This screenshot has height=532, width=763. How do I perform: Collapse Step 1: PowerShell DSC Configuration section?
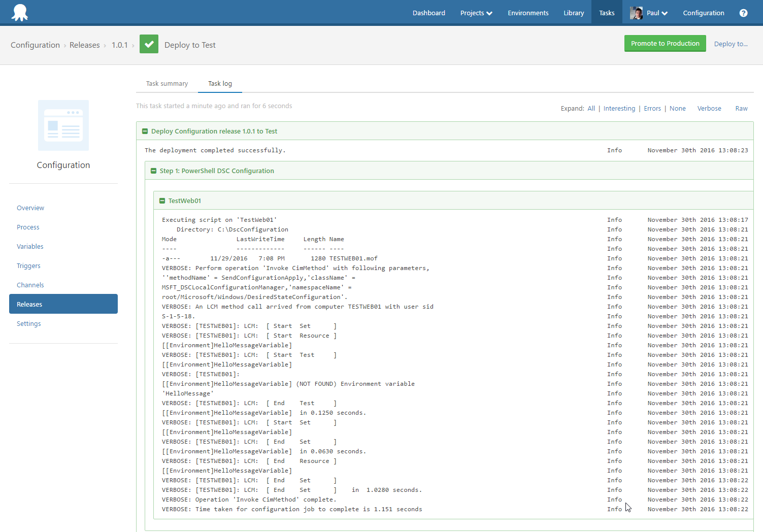154,171
